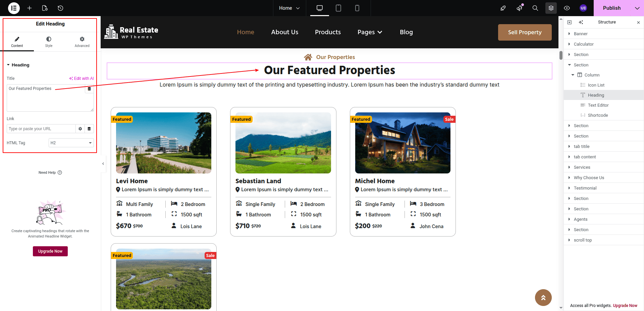
Task: Open the Publish options arrow
Action: [637, 8]
